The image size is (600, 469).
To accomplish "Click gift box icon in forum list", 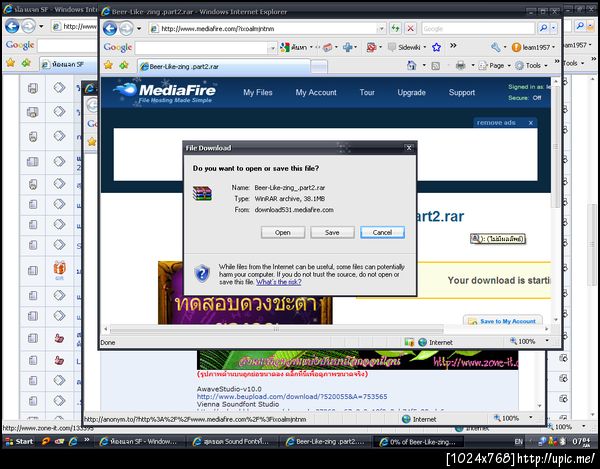I will tap(59, 268).
